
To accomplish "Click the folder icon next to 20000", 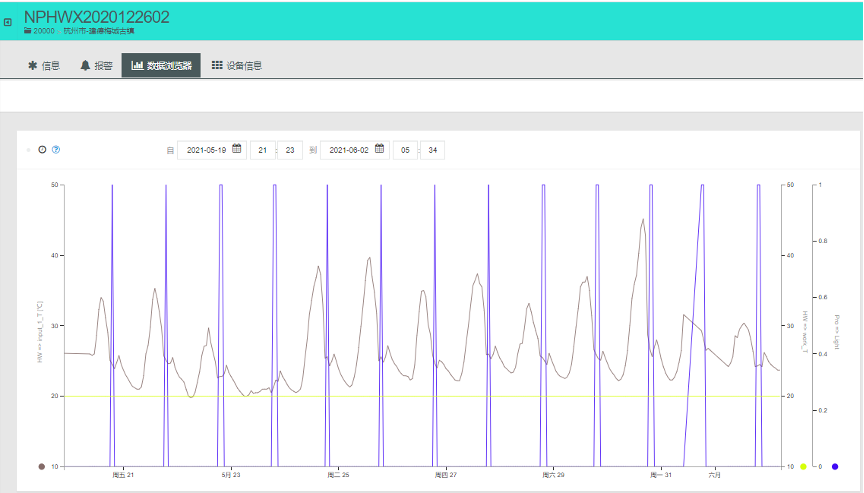I will 27,31.
